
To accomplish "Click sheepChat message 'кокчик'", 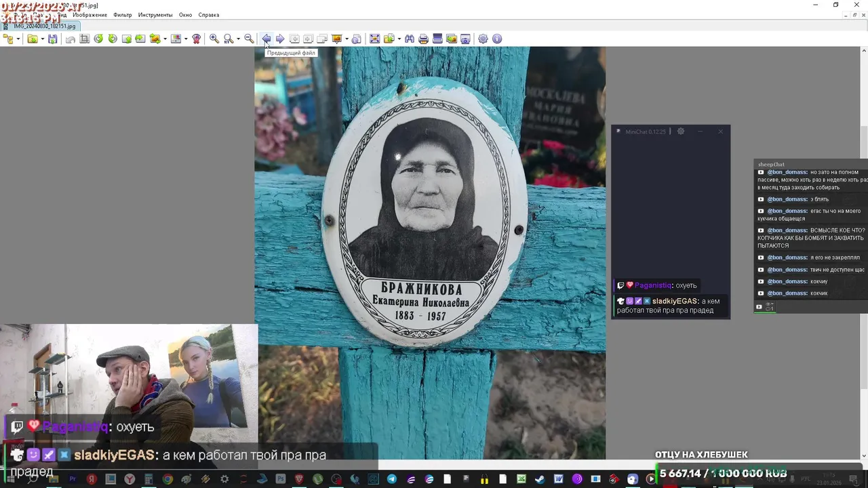I will point(793,293).
